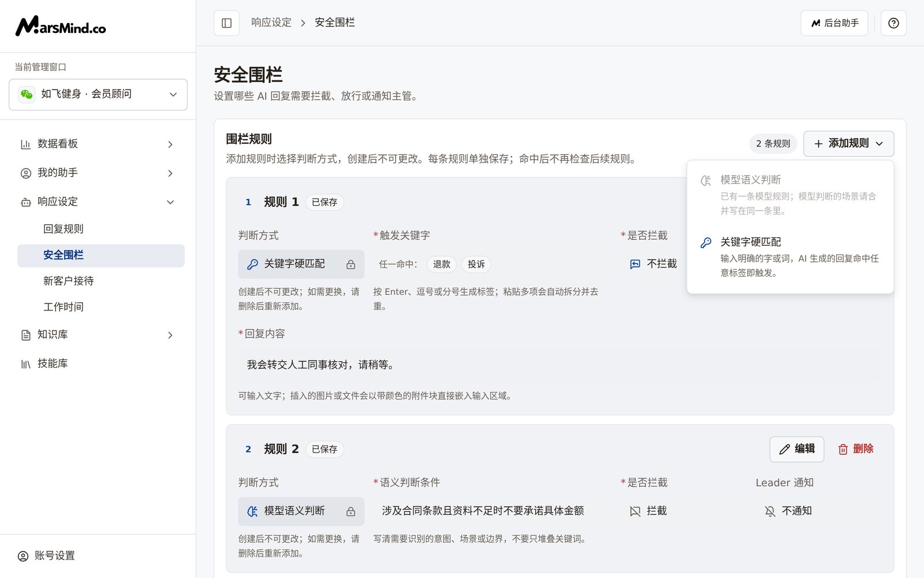Click the lock icon beside 模型语义判断 in rule 2
This screenshot has width=924, height=578.
click(351, 512)
